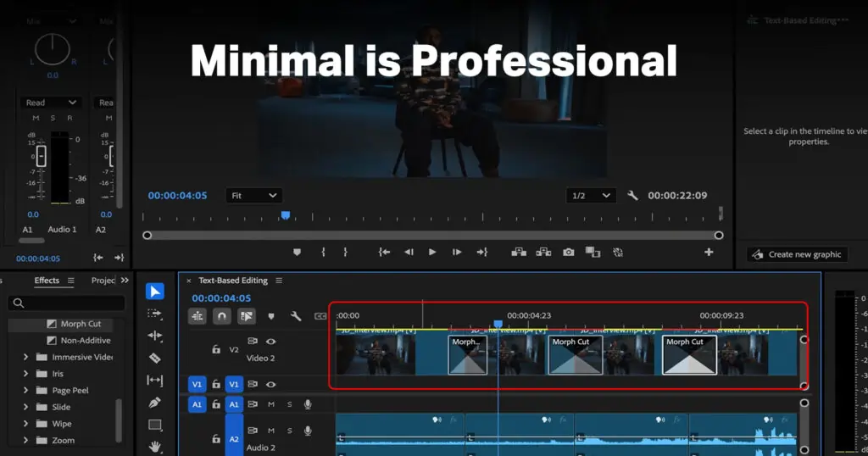Image resolution: width=868 pixels, height=456 pixels.
Task: Select the Pen tool
Action: (x=154, y=403)
